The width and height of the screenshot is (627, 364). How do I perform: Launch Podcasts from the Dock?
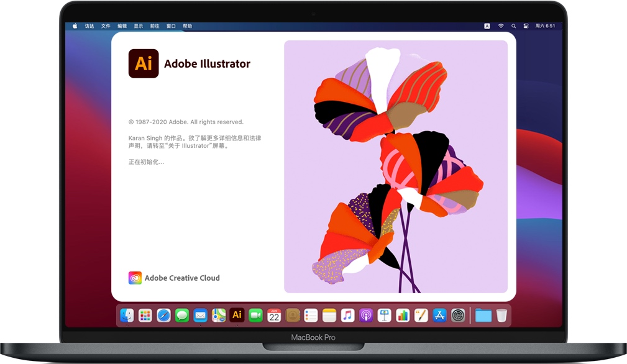pos(366,315)
